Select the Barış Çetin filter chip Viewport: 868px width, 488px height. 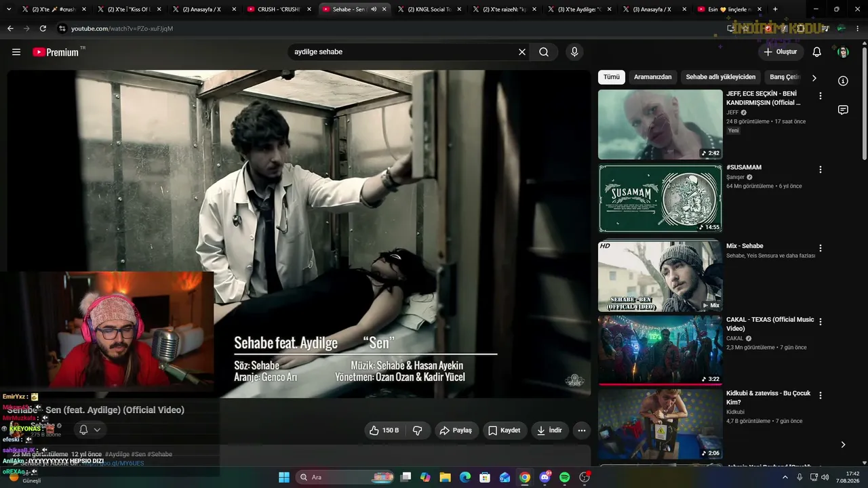[x=785, y=77]
